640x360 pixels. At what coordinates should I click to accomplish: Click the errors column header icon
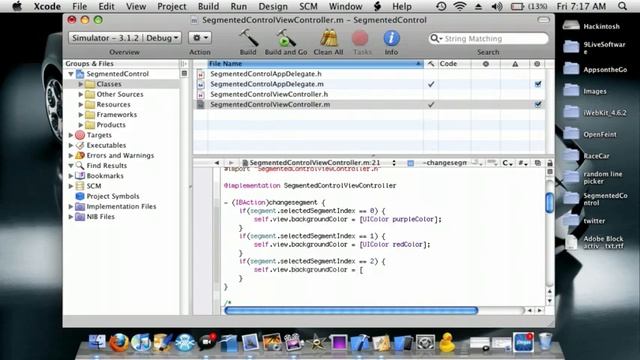[486, 64]
